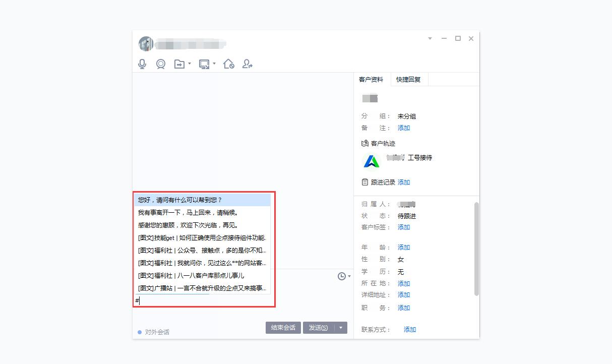This screenshot has width=612, height=364.
Task: Open the screen share dropdown arrow
Action: pyautogui.click(x=215, y=64)
